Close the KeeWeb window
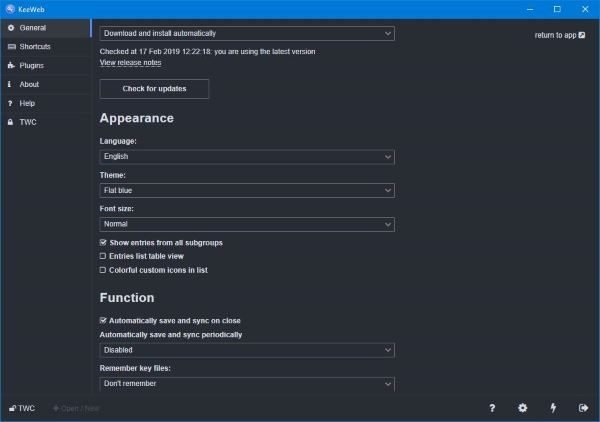 click(x=585, y=9)
